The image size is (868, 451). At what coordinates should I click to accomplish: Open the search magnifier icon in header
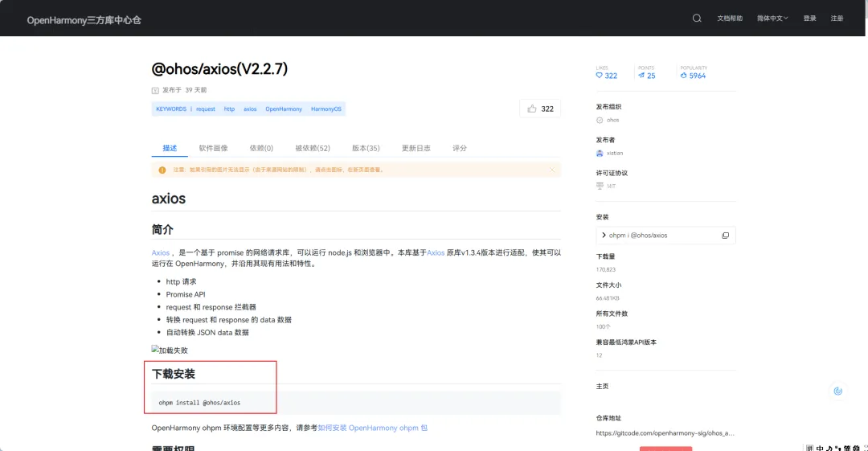click(697, 18)
